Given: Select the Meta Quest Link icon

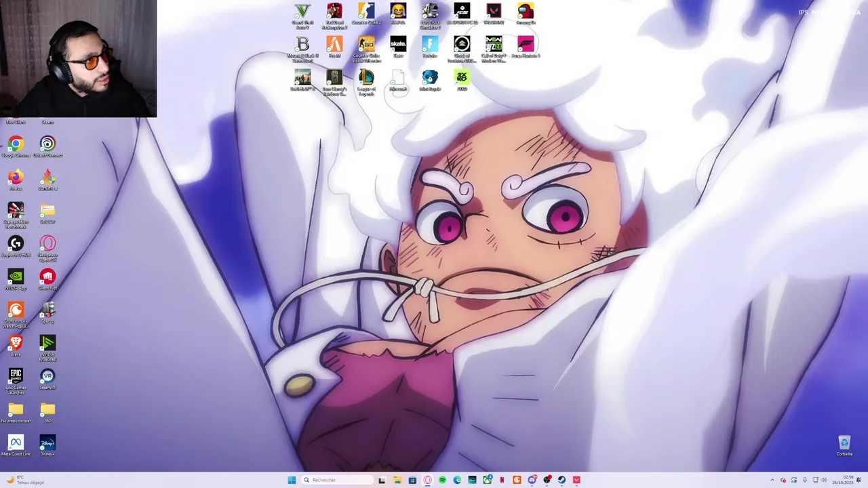Looking at the screenshot, I should tap(16, 445).
